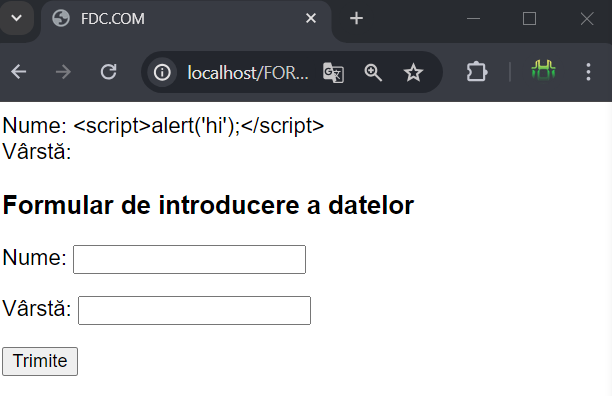Click the forward navigation arrow

[x=63, y=72]
